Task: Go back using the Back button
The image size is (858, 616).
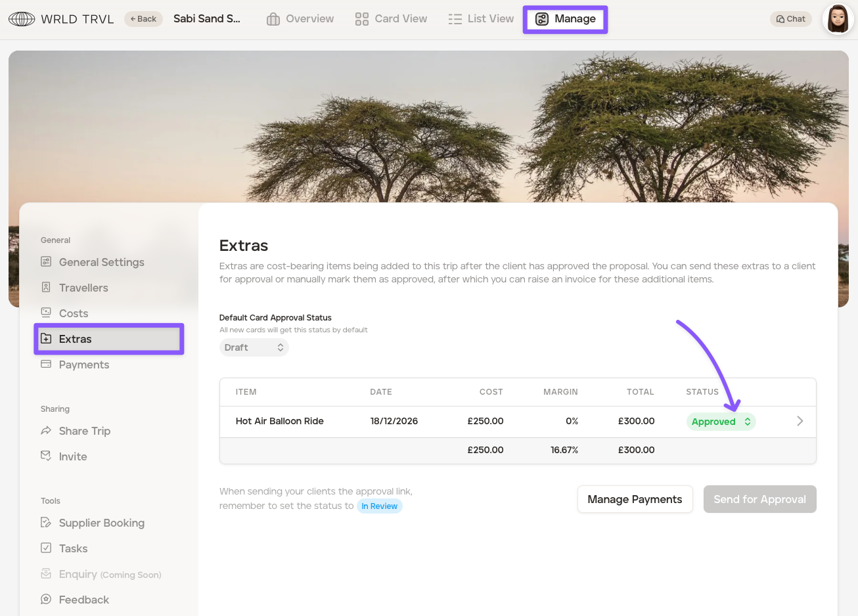Action: [x=143, y=19]
